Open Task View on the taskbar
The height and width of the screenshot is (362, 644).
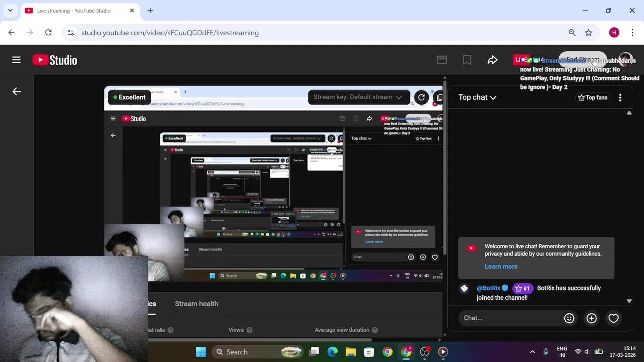tap(314, 352)
